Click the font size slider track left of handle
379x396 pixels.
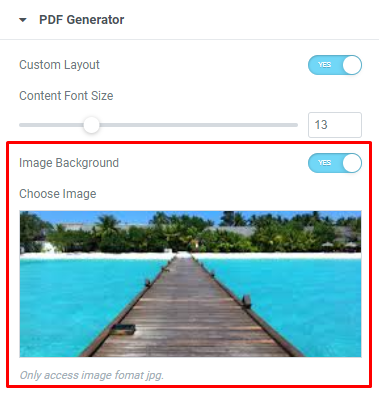51,125
